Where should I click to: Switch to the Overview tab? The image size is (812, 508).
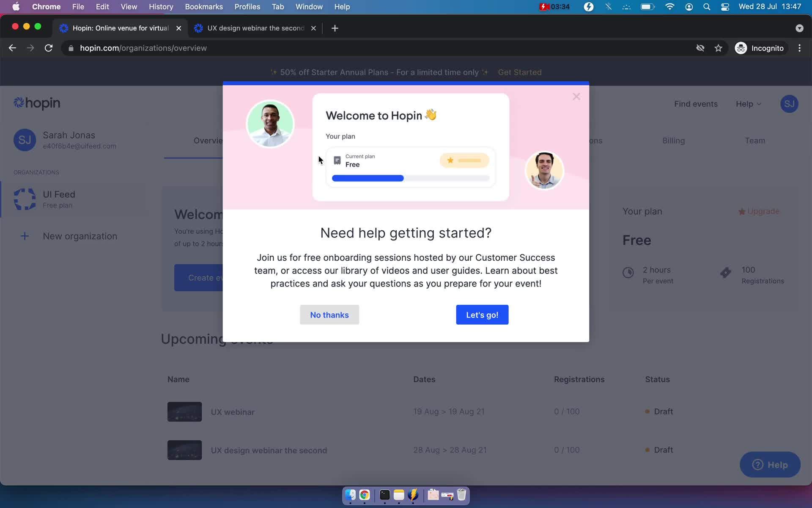coord(208,141)
